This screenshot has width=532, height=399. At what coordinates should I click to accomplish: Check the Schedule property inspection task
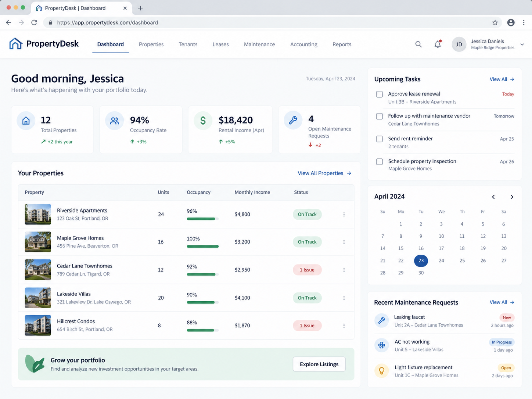[x=380, y=162]
